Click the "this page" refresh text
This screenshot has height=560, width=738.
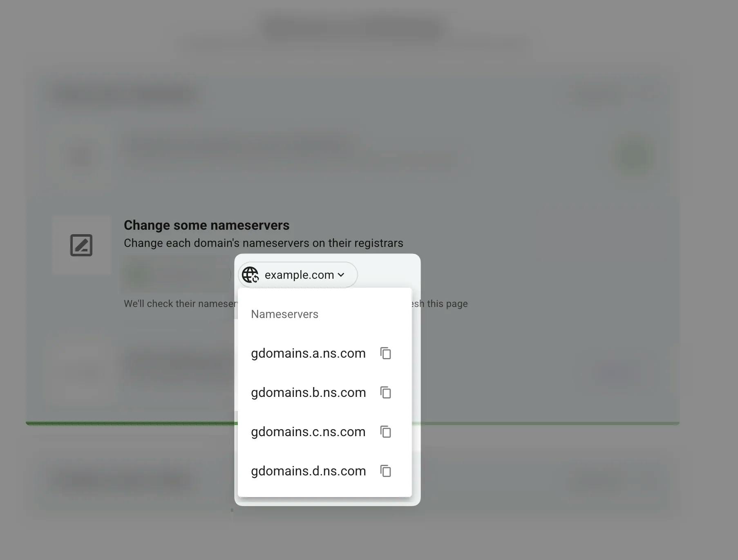447,304
